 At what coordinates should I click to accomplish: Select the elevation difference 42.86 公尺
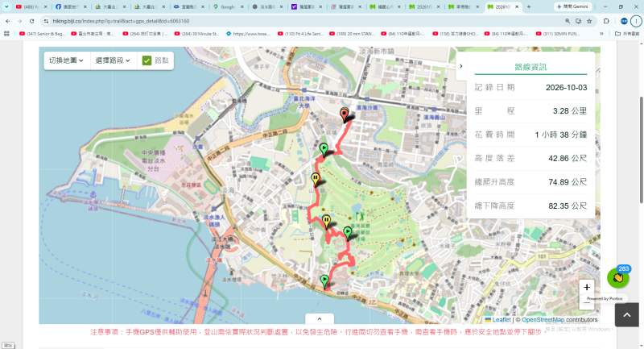[568, 158]
